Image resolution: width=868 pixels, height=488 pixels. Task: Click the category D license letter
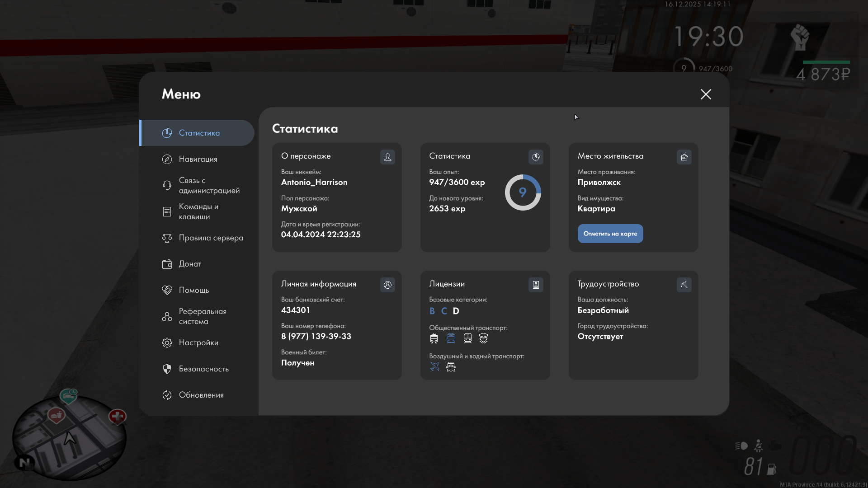point(456,311)
